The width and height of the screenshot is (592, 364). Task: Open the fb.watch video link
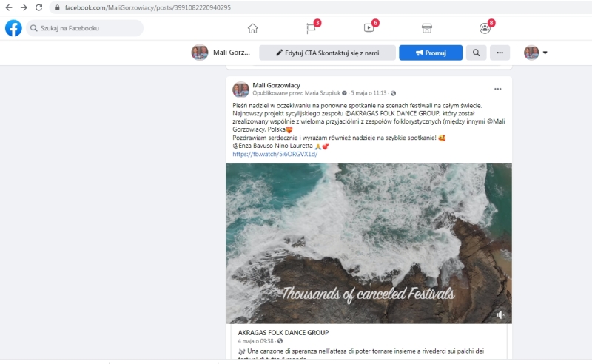275,154
